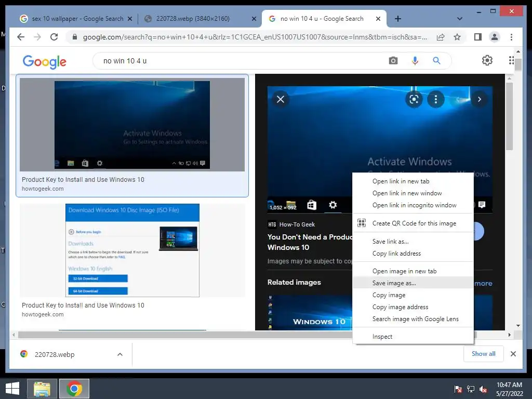
Task: Select Create QR Code for this image
Action: click(x=413, y=223)
